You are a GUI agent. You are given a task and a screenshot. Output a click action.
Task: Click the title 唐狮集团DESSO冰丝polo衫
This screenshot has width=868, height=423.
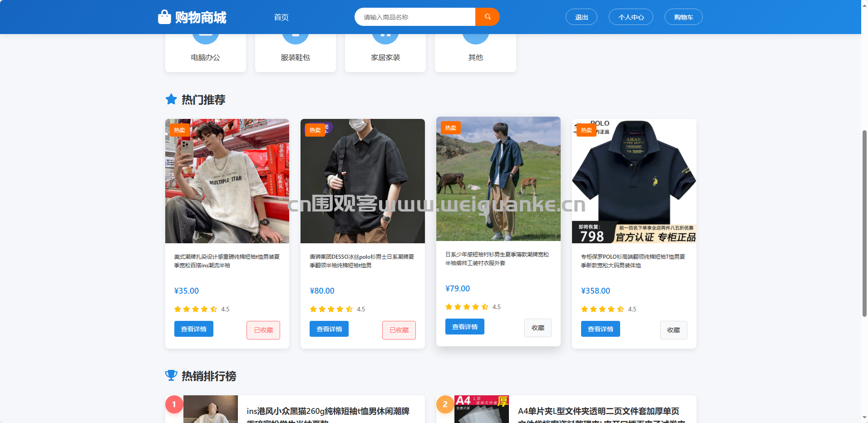pyautogui.click(x=362, y=261)
